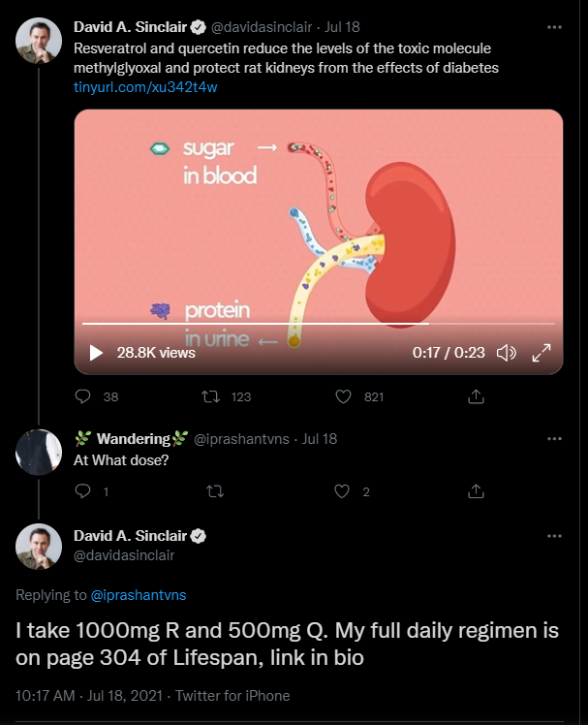This screenshot has width=588, height=725.
Task: Retweet the resveratrol and quercetin tweet
Action: 209,396
